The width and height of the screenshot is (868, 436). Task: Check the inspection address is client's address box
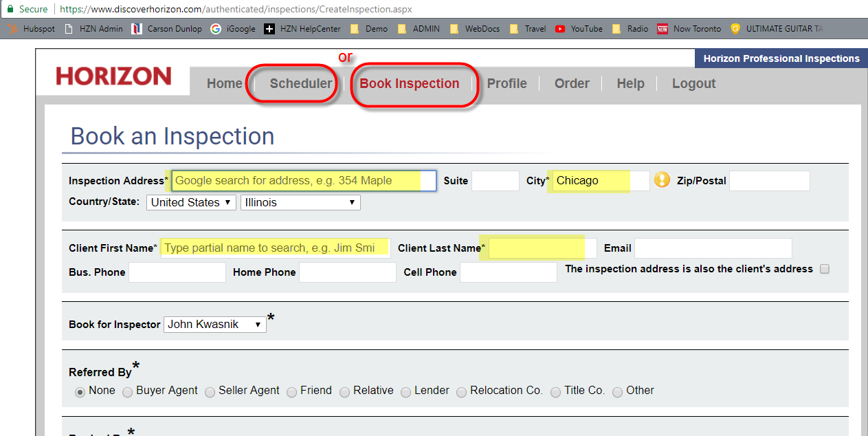pos(825,270)
